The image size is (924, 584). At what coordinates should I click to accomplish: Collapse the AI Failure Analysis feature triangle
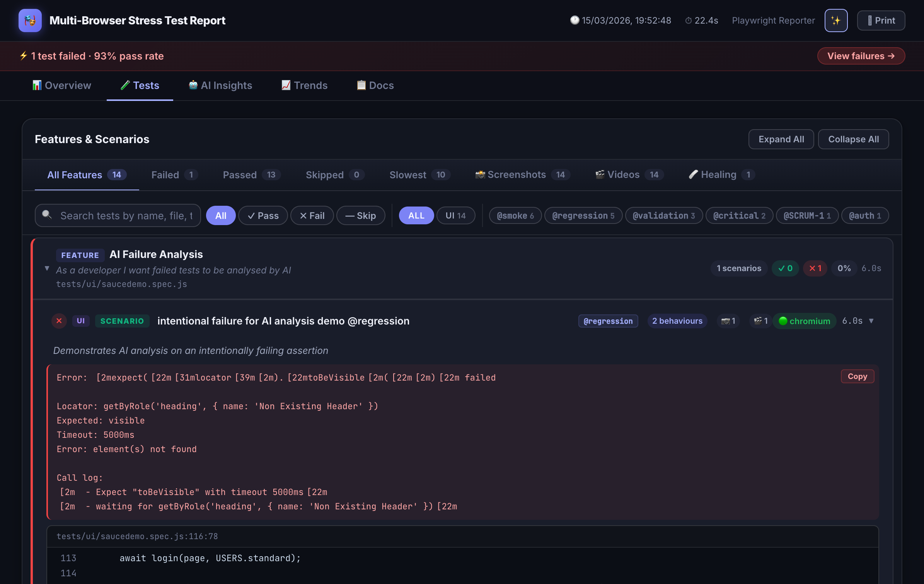[47, 268]
